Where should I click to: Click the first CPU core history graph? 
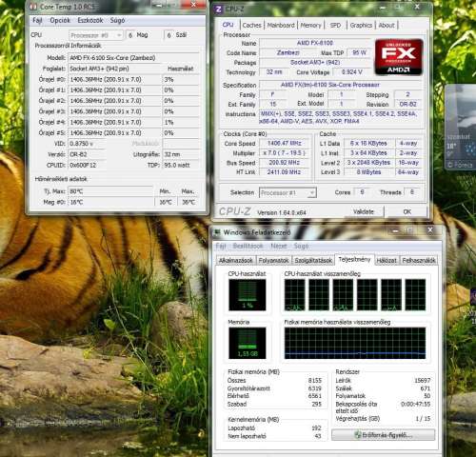pyautogui.click(x=295, y=295)
